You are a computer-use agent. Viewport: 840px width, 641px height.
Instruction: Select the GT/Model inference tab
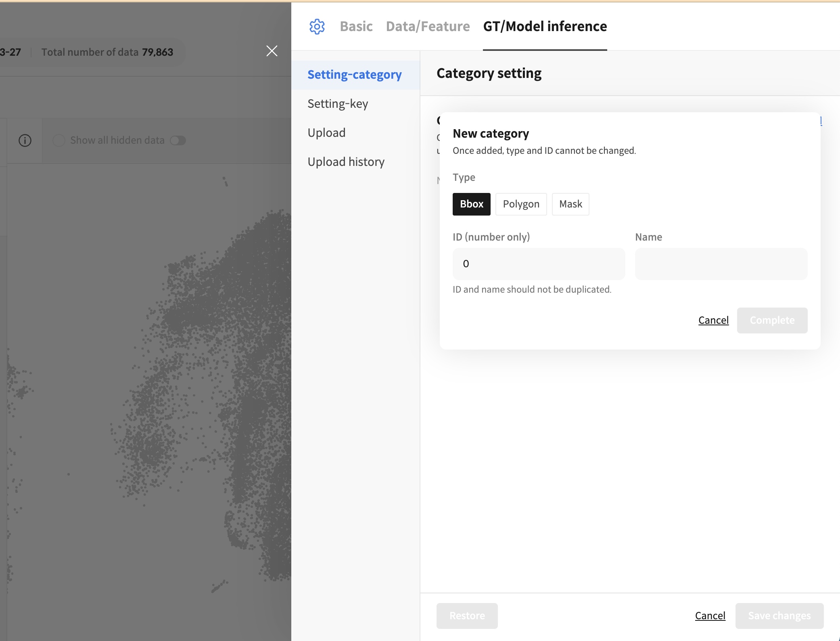pyautogui.click(x=545, y=26)
